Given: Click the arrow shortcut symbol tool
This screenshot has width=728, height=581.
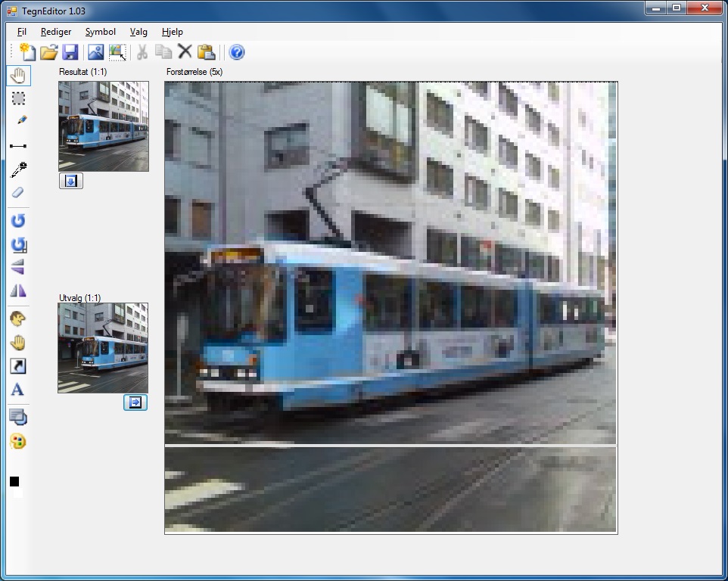Looking at the screenshot, I should point(18,366).
